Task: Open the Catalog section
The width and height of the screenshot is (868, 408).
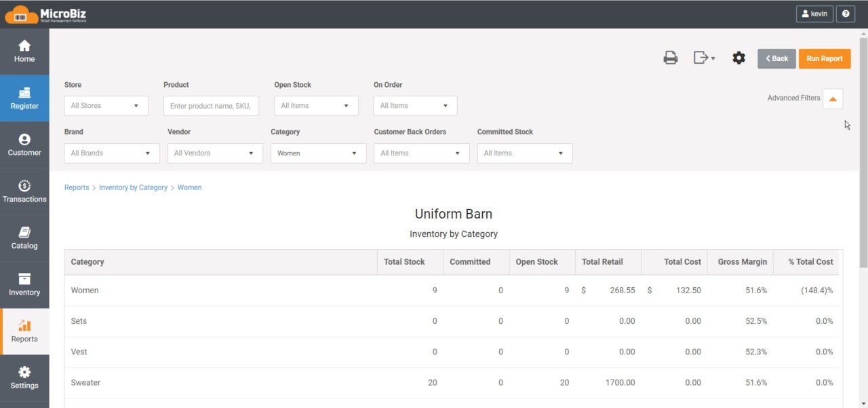Action: (x=24, y=237)
